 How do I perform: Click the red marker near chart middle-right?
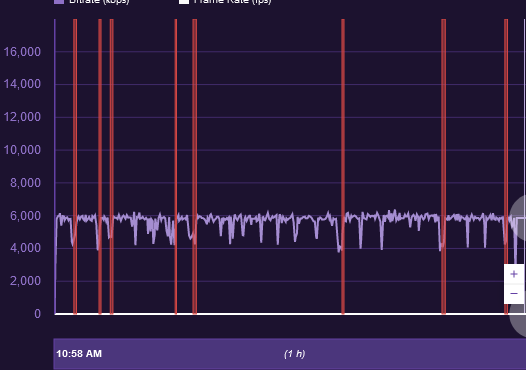(343, 167)
